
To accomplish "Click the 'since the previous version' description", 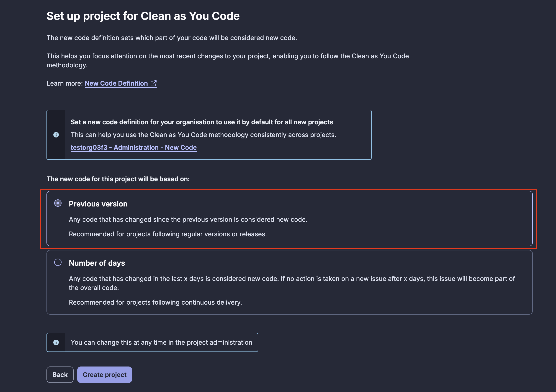I will 188,219.
